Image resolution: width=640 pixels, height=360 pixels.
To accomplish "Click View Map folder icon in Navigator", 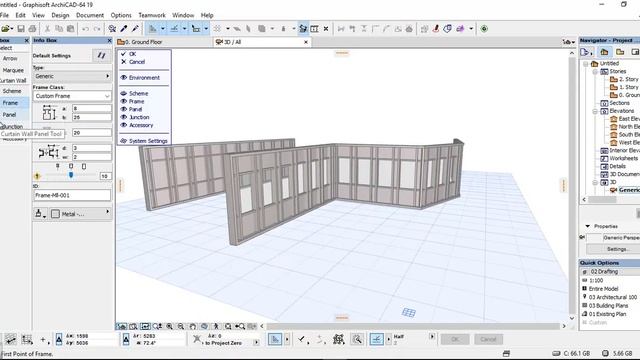I will click(x=620, y=52).
